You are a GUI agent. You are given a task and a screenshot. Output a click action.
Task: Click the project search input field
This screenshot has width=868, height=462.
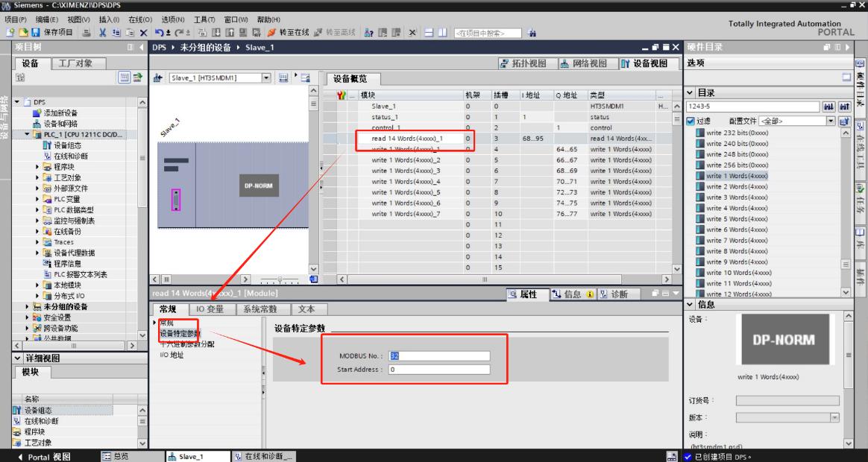(488, 34)
